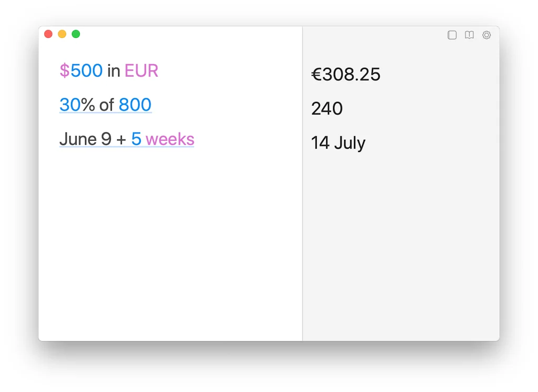Screen dimensions: 538x392
Task: Click the 30% text in the second line
Action: 77,105
